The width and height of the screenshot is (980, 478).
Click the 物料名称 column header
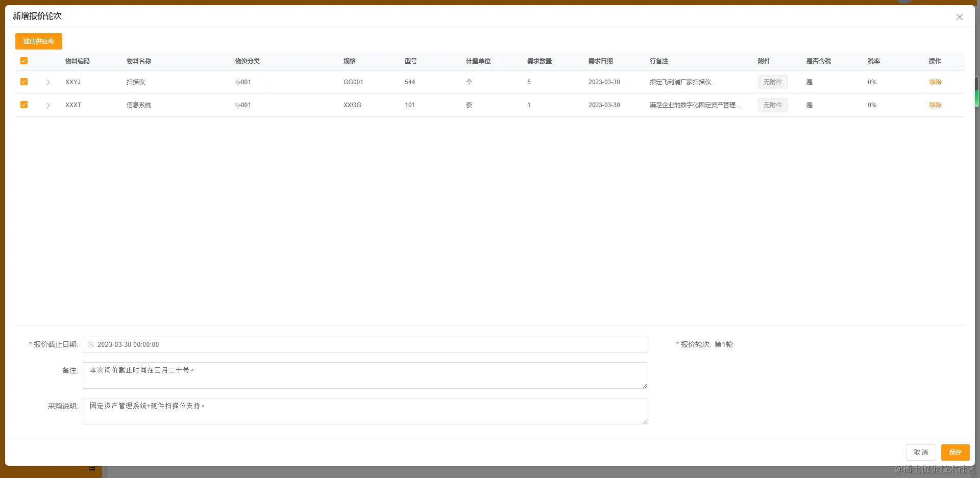(x=139, y=61)
